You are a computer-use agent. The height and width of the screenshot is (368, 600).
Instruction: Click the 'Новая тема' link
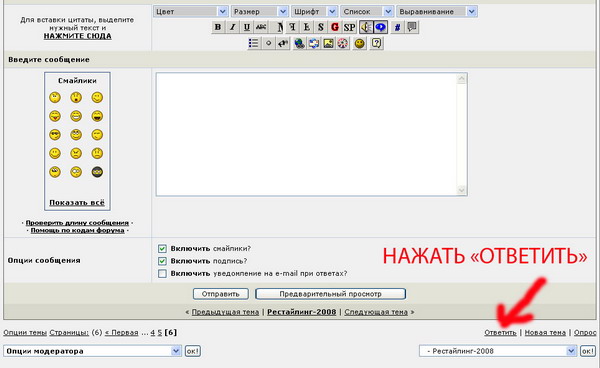[x=545, y=332]
